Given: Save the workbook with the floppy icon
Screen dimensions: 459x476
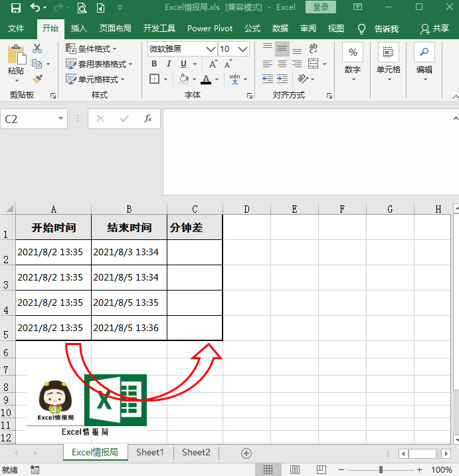Looking at the screenshot, I should 15,8.
